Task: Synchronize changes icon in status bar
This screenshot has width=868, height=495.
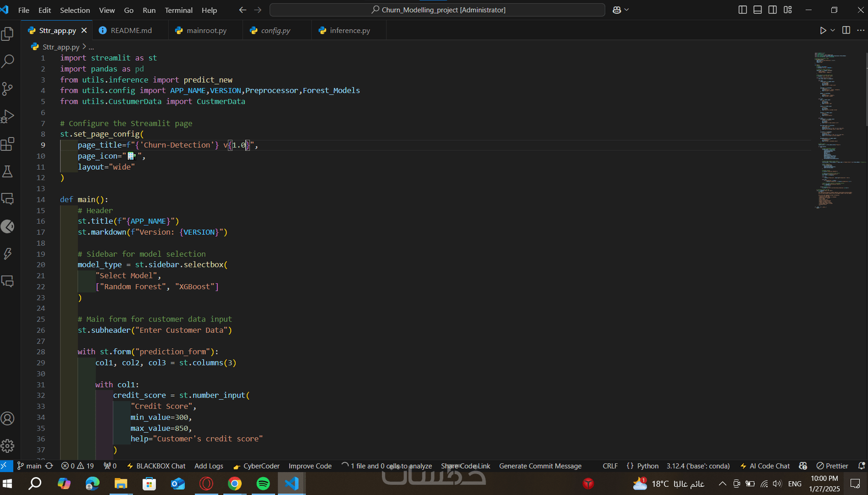Action: [49, 466]
